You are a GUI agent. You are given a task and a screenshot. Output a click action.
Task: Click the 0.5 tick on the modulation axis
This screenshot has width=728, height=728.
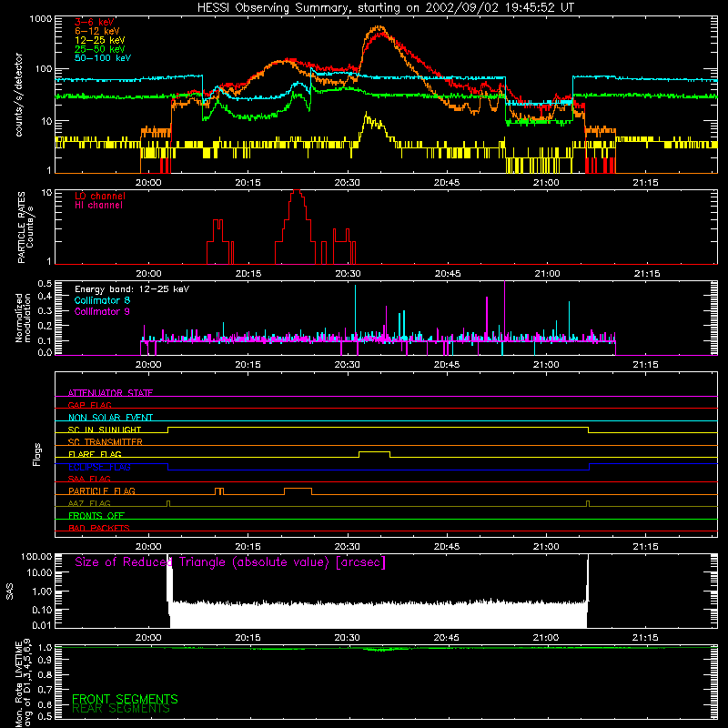click(45, 283)
